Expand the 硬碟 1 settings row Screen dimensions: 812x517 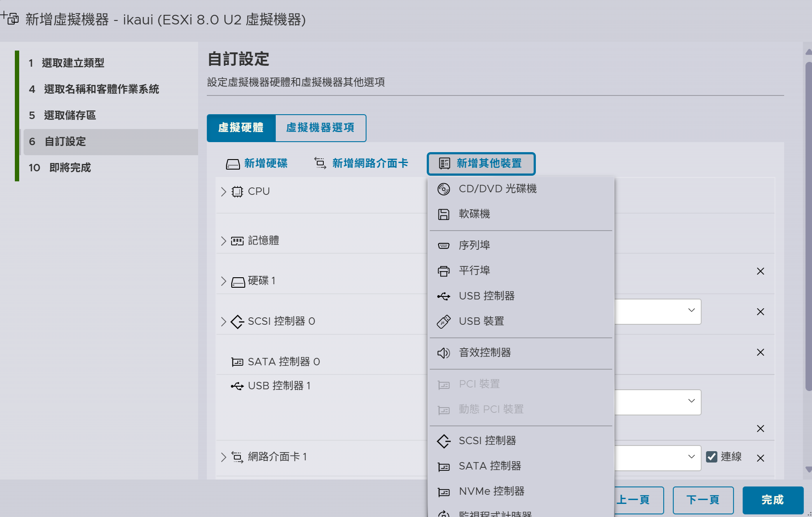coord(223,281)
